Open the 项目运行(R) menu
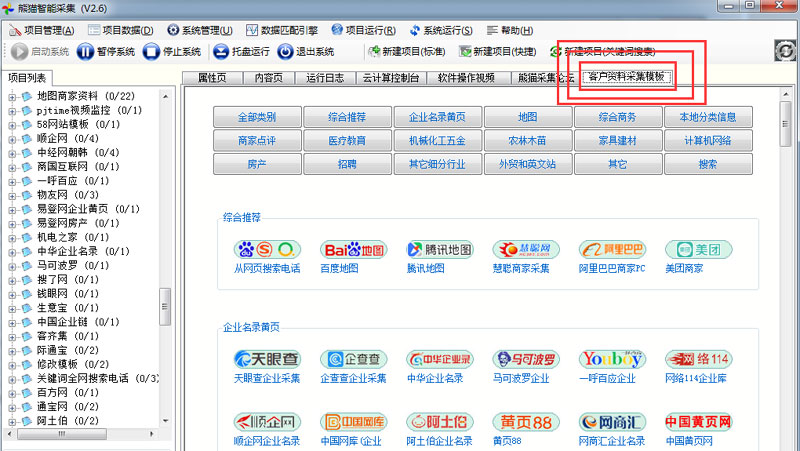Image resolution: width=800 pixels, height=451 pixels. pyautogui.click(x=363, y=31)
